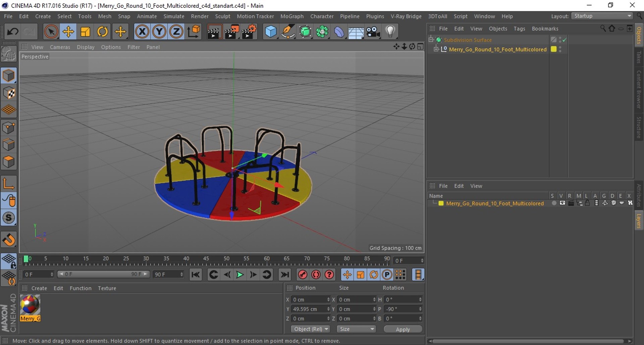Select the Merry_G material thumbnail
The width and height of the screenshot is (644, 345).
[30, 308]
